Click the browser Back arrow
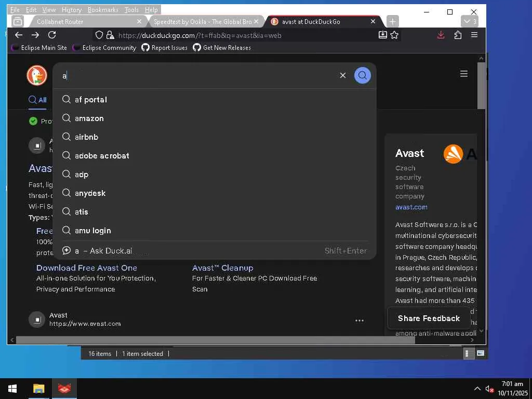The height and width of the screenshot is (399, 532). (x=19, y=35)
